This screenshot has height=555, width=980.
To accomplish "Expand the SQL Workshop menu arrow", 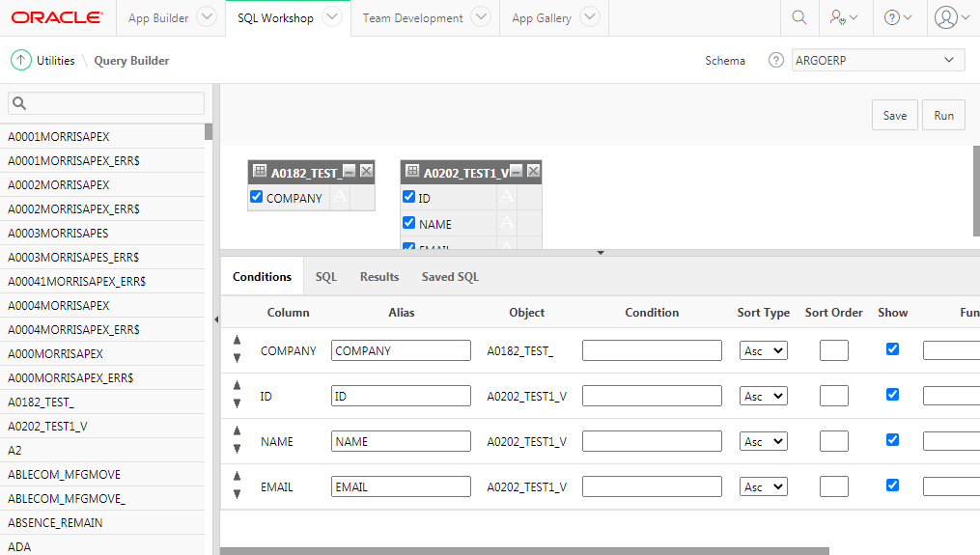I will click(x=332, y=16).
